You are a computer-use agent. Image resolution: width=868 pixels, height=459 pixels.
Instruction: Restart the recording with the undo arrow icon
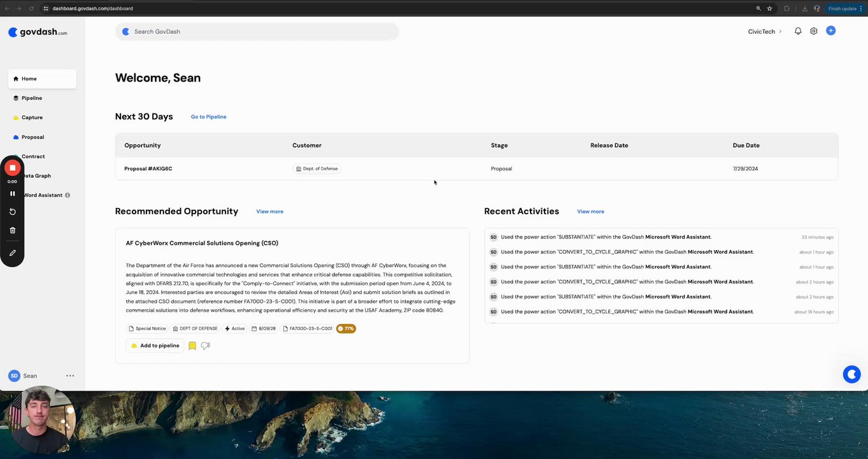tap(12, 212)
